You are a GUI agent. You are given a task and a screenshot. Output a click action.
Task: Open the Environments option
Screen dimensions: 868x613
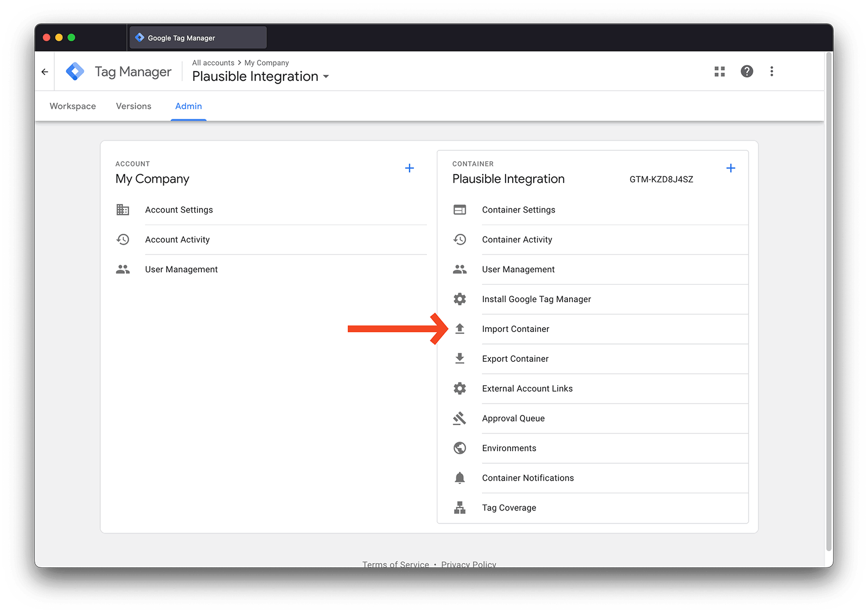point(509,448)
